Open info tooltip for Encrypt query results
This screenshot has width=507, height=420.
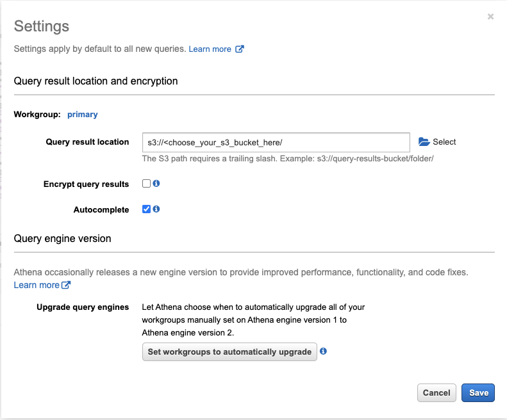click(x=156, y=184)
